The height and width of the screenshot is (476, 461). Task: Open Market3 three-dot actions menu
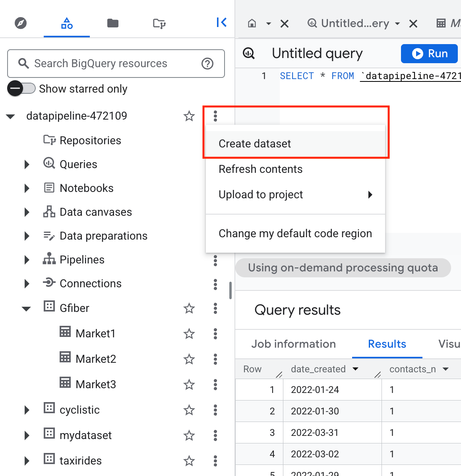tap(215, 385)
